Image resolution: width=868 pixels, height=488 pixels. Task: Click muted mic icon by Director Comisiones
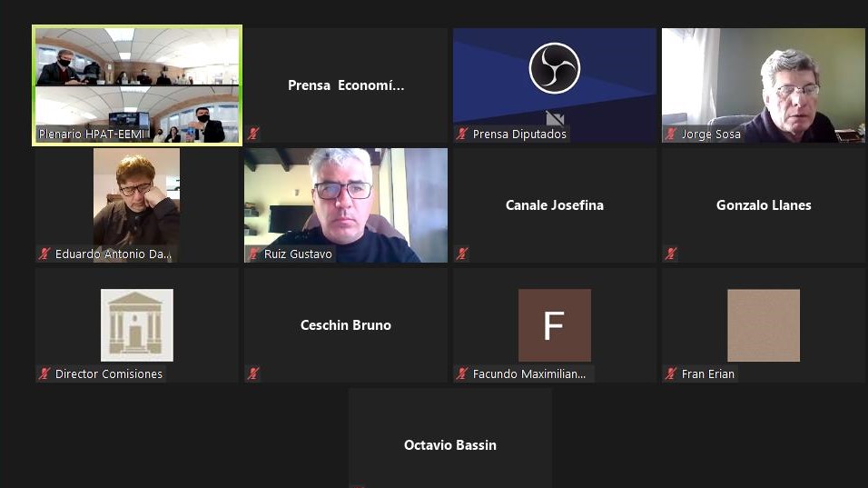[x=44, y=373]
